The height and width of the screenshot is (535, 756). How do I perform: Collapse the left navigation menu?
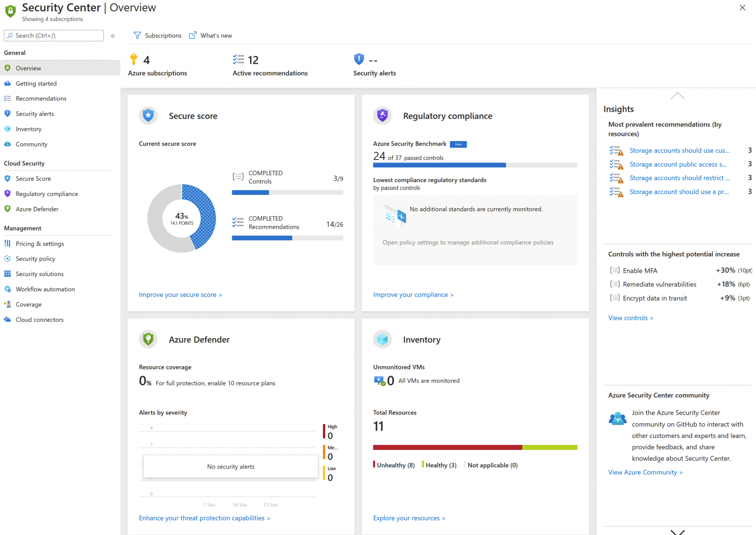[x=113, y=35]
